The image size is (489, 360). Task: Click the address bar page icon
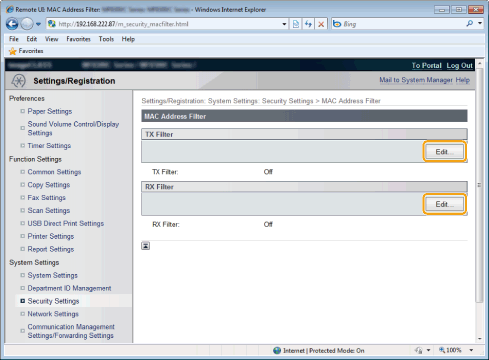(x=52, y=24)
